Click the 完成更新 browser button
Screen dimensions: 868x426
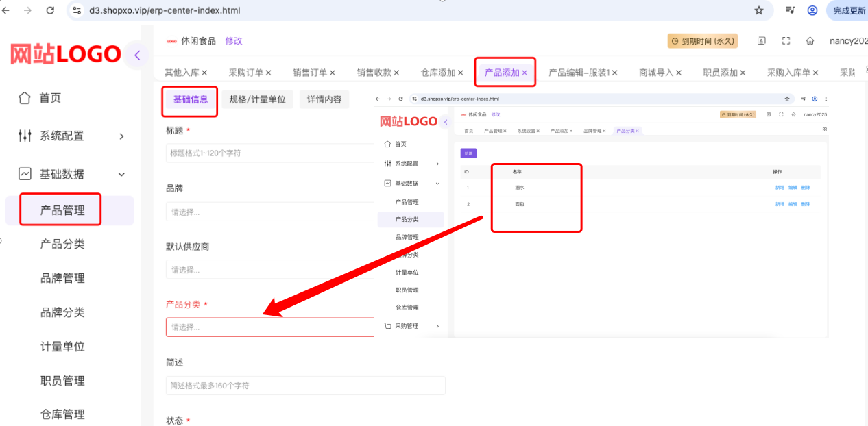point(849,10)
